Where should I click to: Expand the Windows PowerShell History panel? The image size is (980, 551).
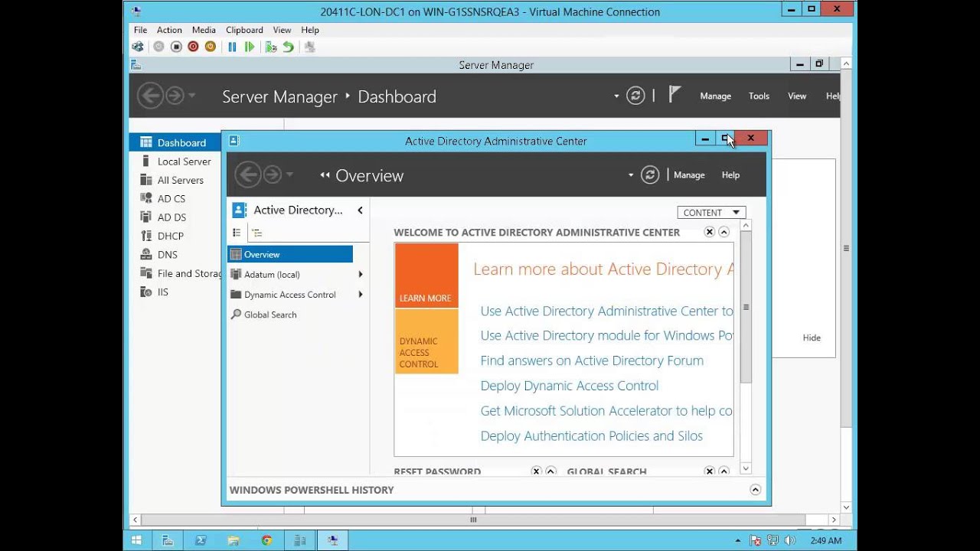[755, 490]
